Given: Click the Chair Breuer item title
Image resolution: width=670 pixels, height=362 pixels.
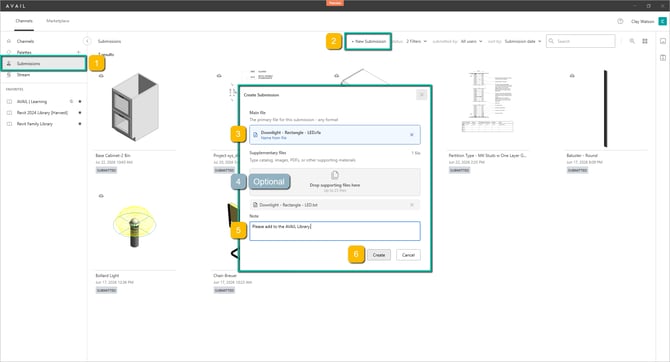Looking at the screenshot, I should point(225,276).
